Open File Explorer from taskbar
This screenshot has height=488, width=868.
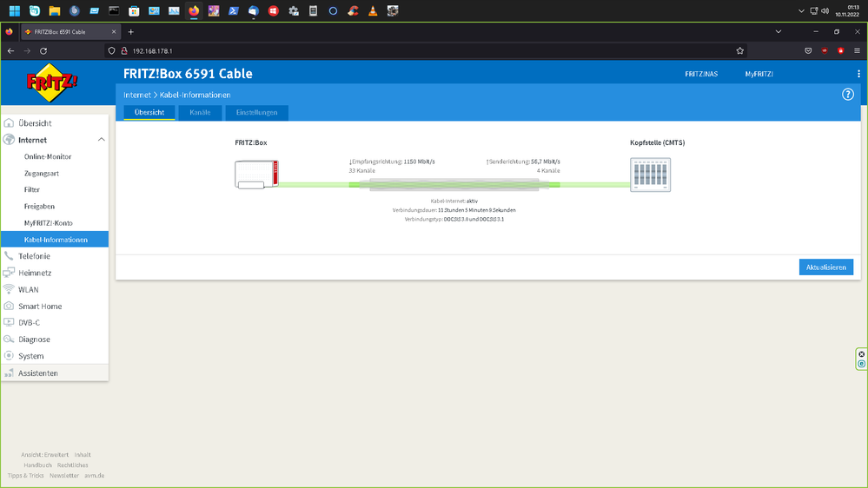[x=54, y=10]
